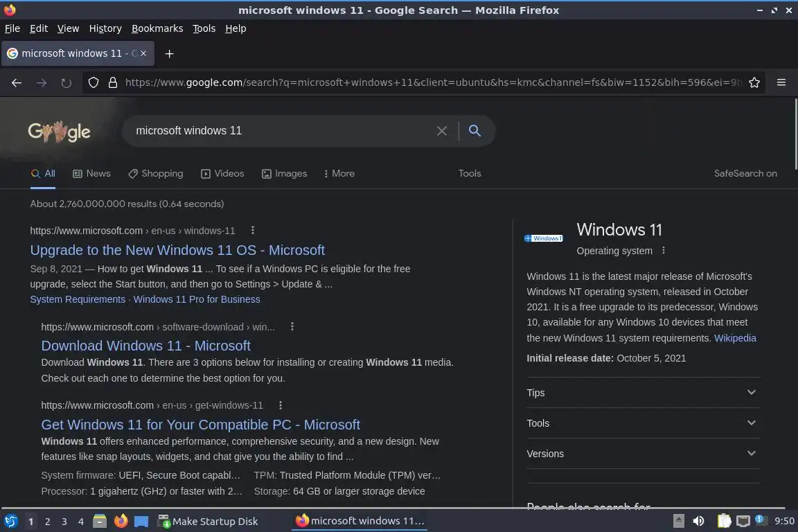798x532 pixels.
Task: Open the network display tray icon
Action: pos(743,521)
